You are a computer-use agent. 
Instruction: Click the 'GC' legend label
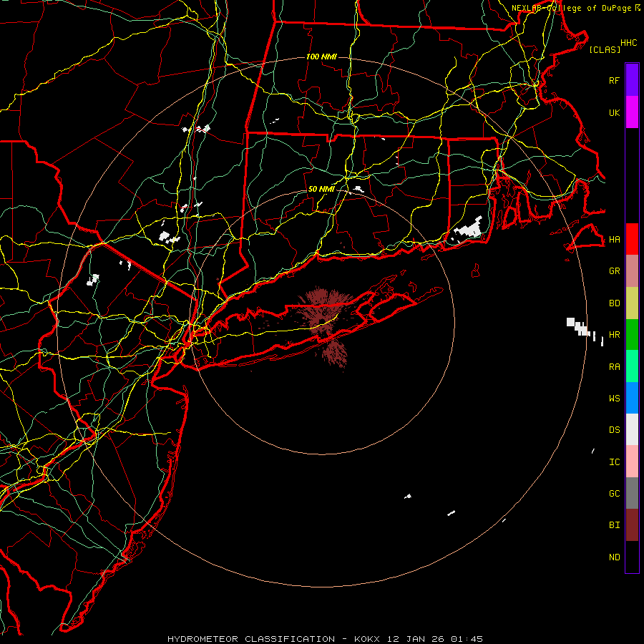[615, 494]
